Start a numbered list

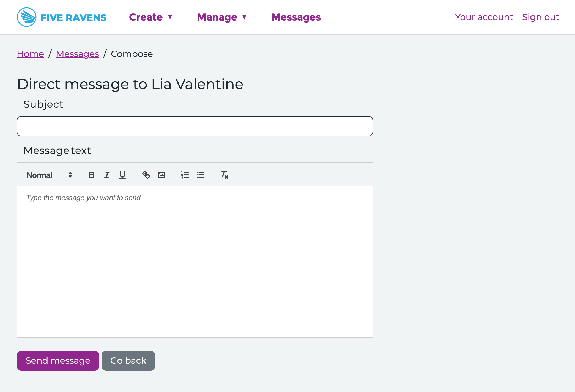[185, 175]
